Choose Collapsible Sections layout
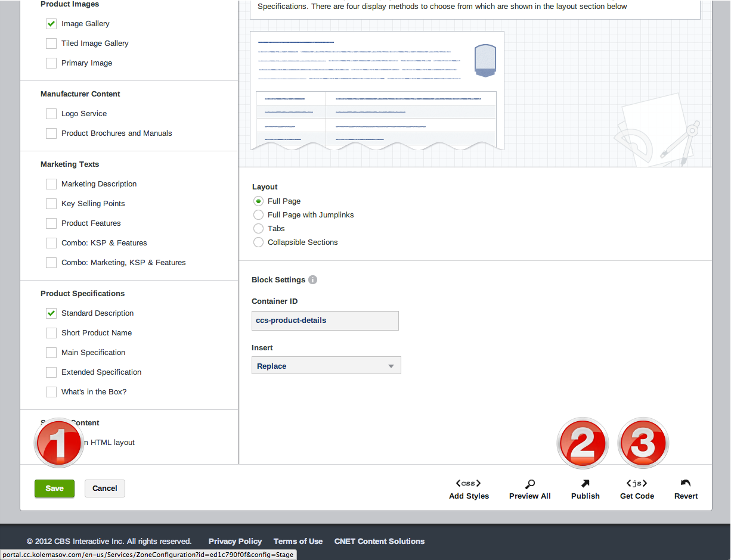 tap(258, 242)
